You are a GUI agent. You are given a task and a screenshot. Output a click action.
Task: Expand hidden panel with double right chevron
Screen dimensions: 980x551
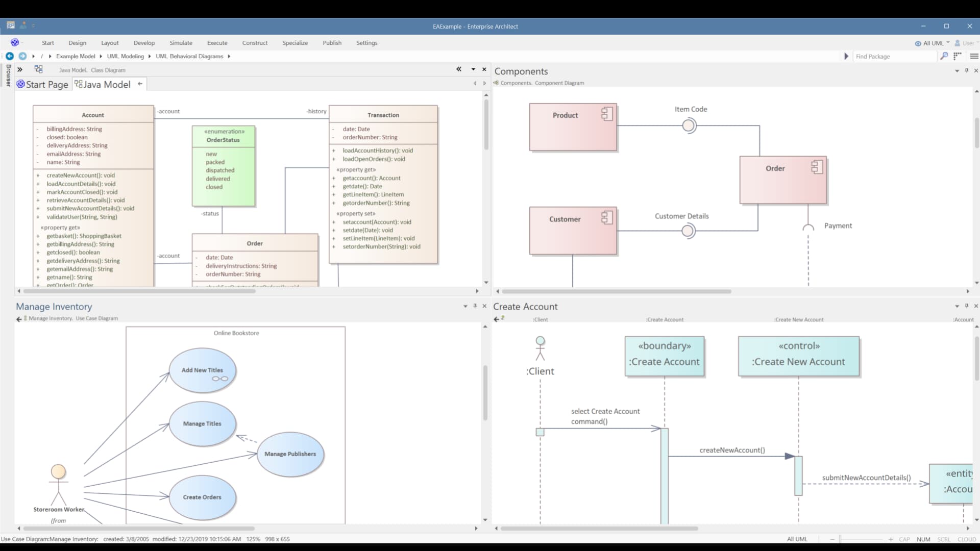(x=20, y=69)
